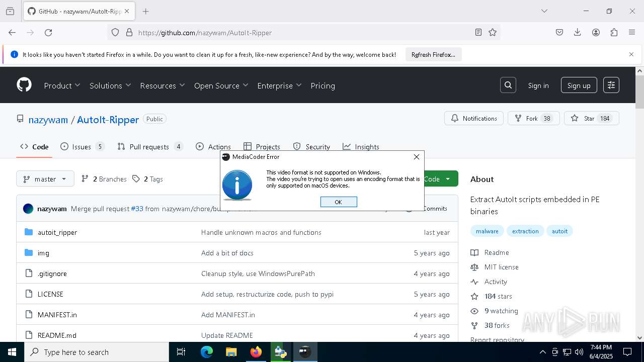Click the Refresh Firefox button
The image size is (644, 362).
(433, 54)
